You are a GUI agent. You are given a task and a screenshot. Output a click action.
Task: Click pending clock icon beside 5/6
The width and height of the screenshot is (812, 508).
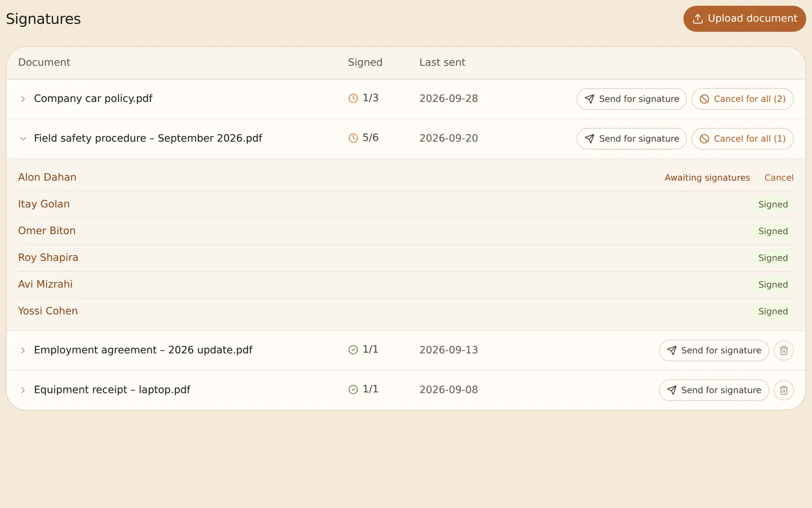point(353,138)
